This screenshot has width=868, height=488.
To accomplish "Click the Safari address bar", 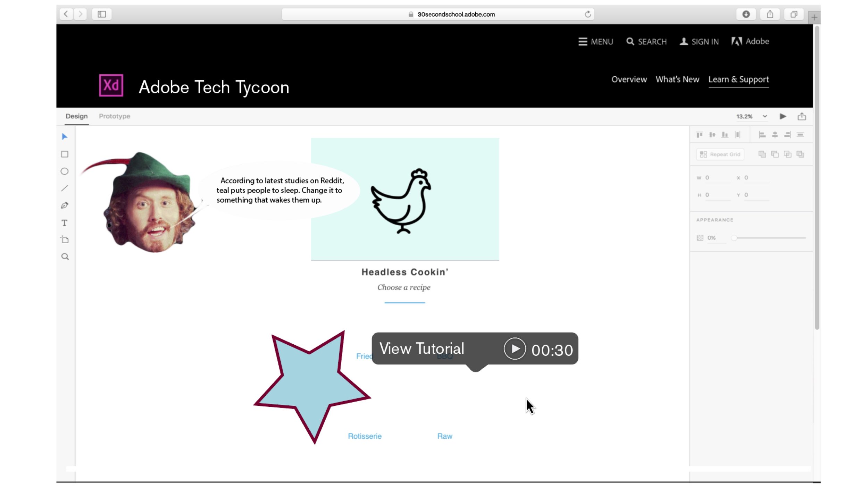I will point(437,14).
